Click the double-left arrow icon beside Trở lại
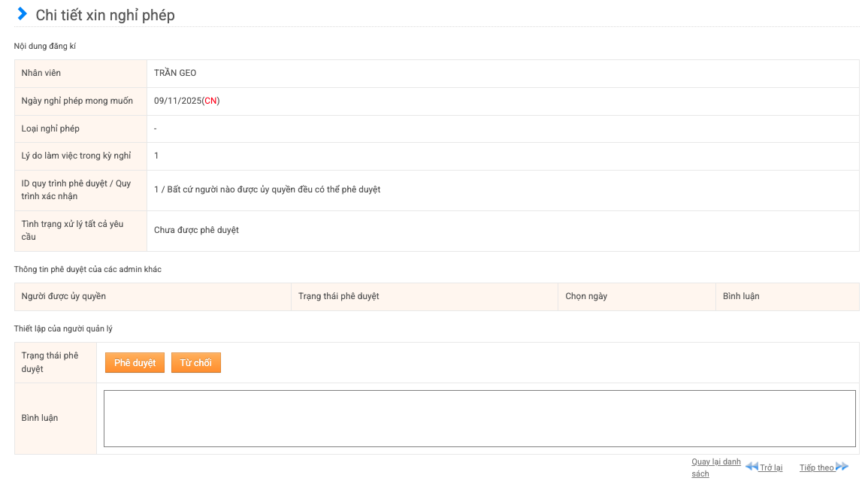Viewport: 868px width, 484px height. (x=751, y=467)
